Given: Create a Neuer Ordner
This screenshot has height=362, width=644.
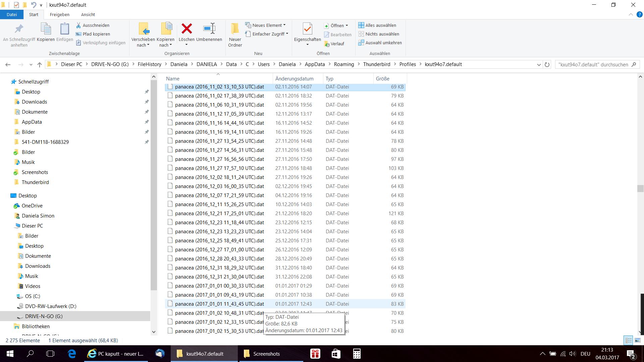Looking at the screenshot, I should click(235, 35).
